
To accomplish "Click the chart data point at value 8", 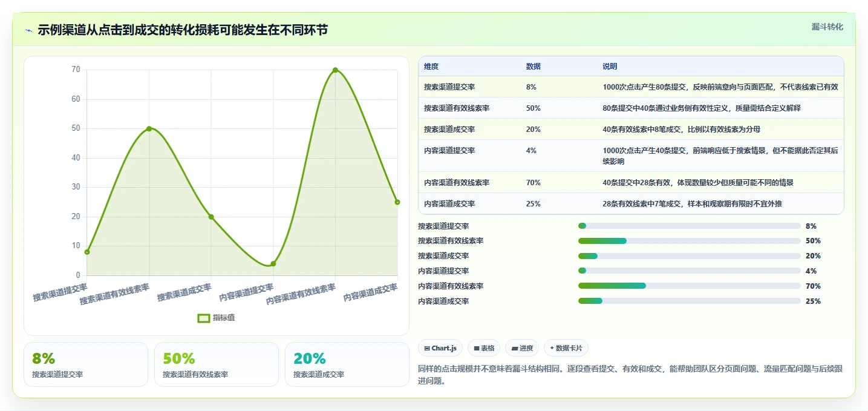I will pyautogui.click(x=87, y=252).
